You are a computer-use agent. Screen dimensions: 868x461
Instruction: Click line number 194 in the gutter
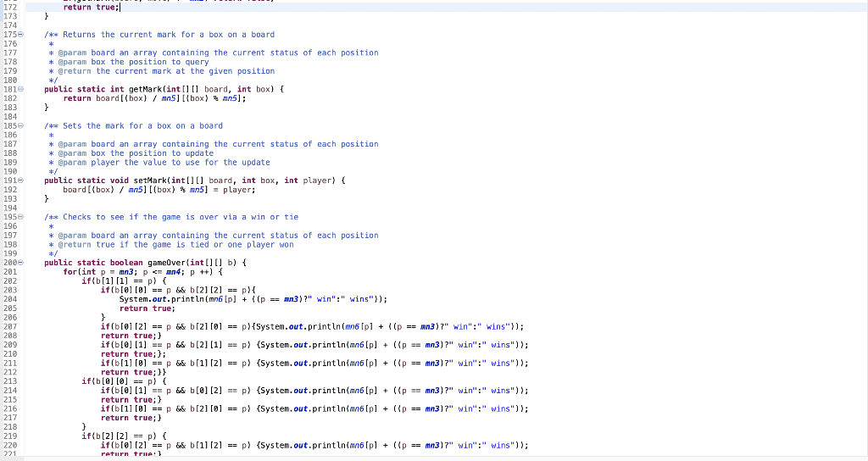(x=10, y=208)
